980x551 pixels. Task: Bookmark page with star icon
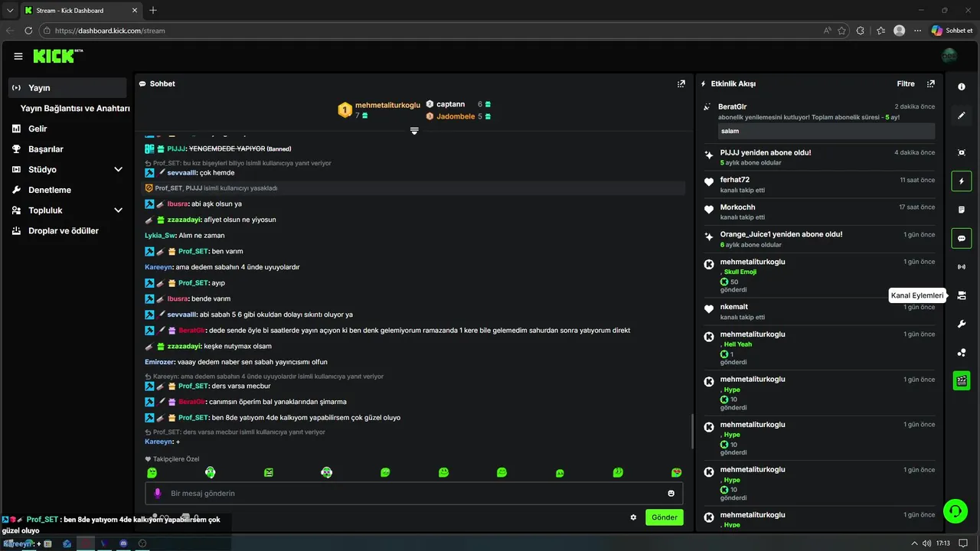point(841,31)
